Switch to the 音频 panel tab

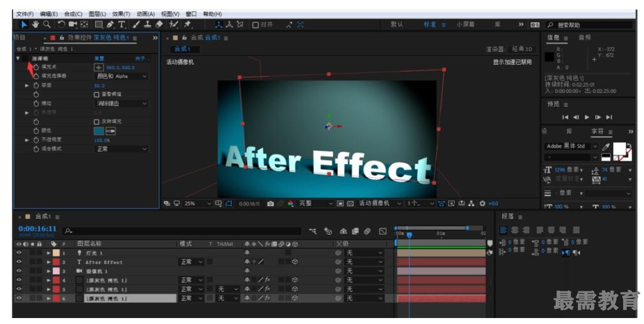point(585,38)
